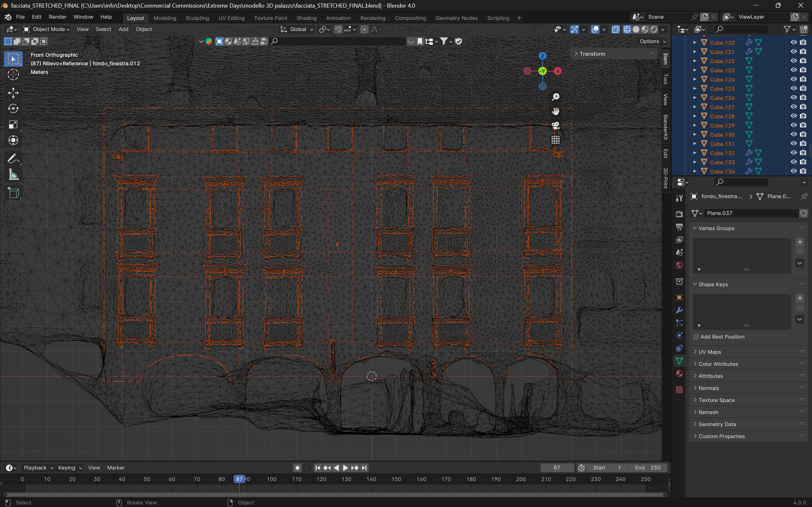Expand the UV Maps panel
This screenshot has width=812, height=507.
pos(710,352)
